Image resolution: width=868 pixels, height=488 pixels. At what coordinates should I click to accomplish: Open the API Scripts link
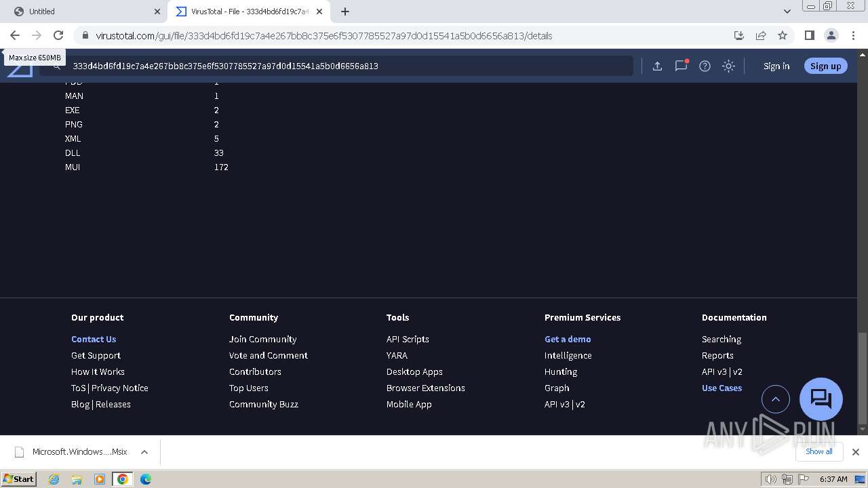[408, 339]
